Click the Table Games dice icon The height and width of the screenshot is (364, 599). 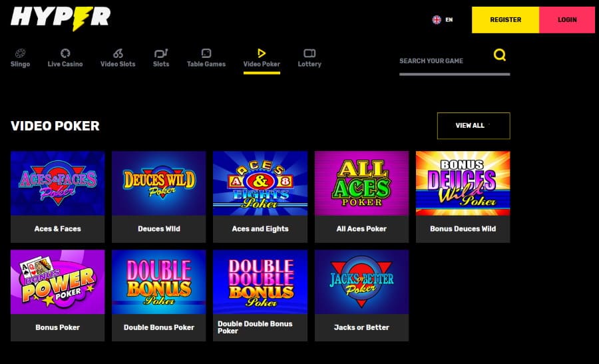pos(206,53)
